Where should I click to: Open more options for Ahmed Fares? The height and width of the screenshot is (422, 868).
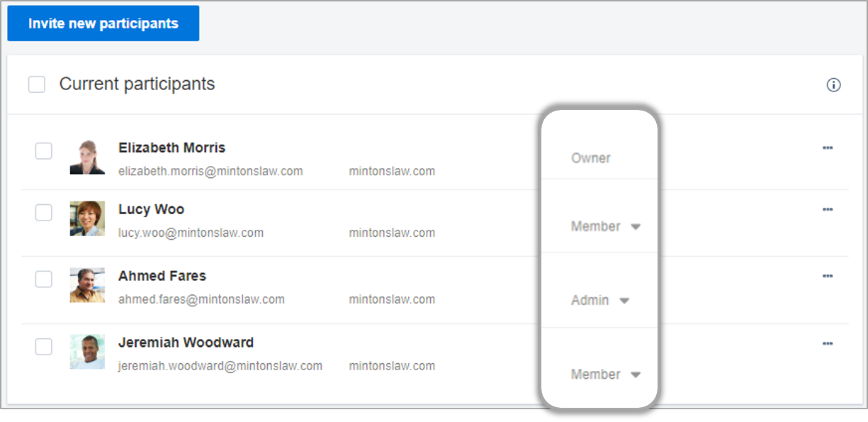pos(827,276)
